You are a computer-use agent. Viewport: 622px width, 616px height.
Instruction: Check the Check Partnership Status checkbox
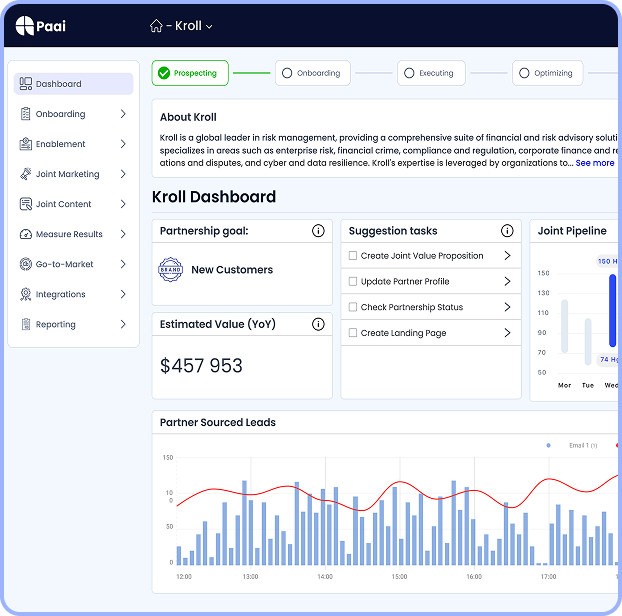[x=353, y=307]
